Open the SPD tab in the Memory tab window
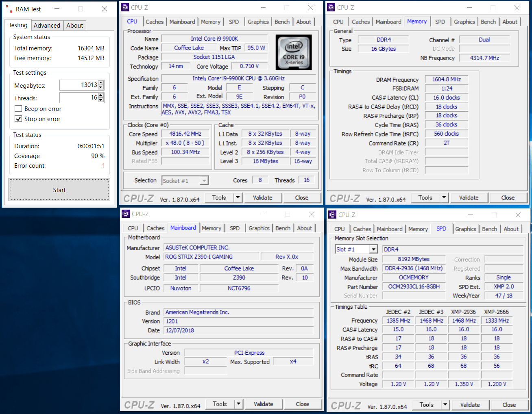This screenshot has width=532, height=414. 440,22
